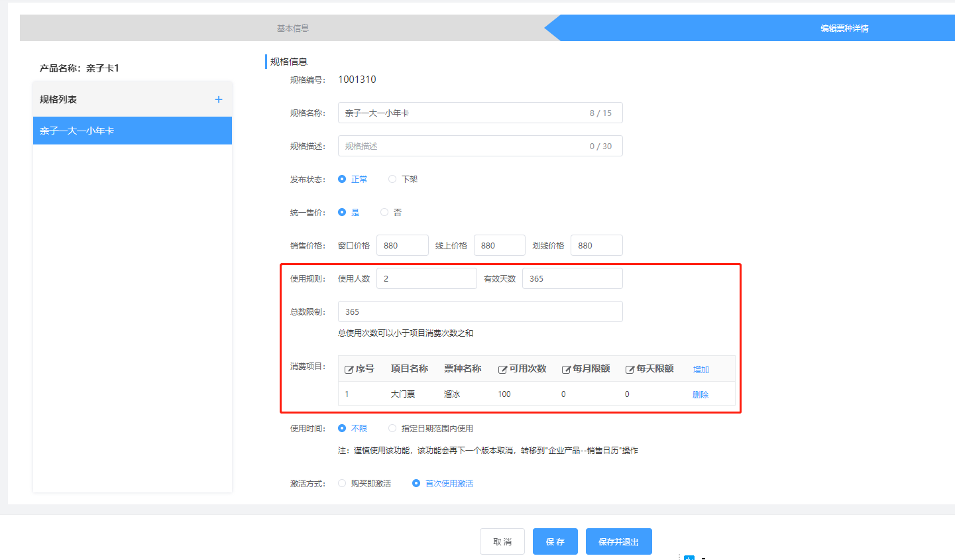
Task: Click edit icon beside 每月限额 column header
Action: coord(566,369)
